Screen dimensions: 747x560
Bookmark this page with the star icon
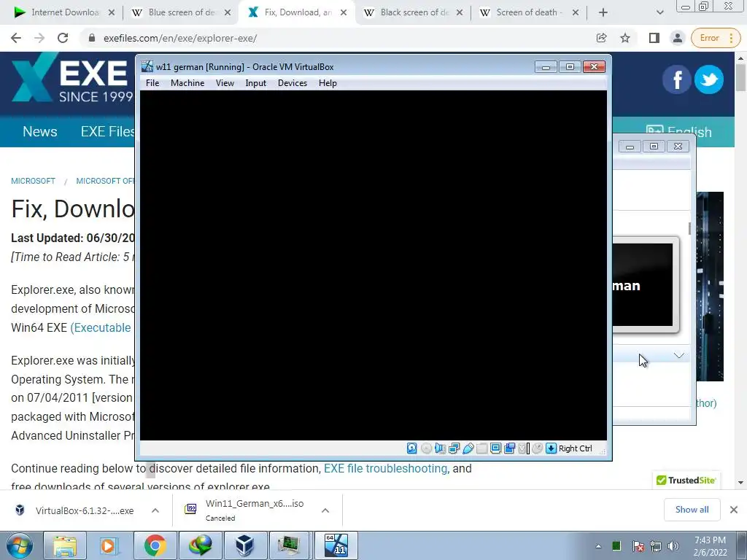(625, 38)
